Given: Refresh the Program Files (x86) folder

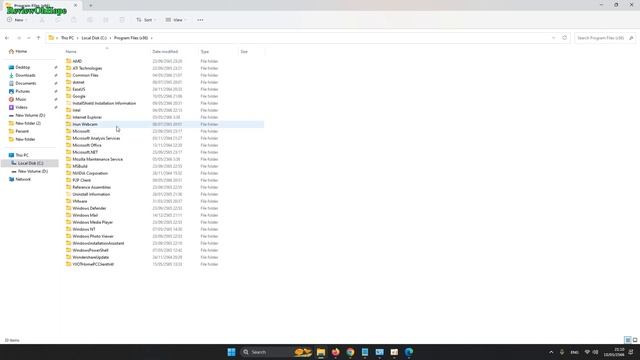Looking at the screenshot, I should click(564, 38).
